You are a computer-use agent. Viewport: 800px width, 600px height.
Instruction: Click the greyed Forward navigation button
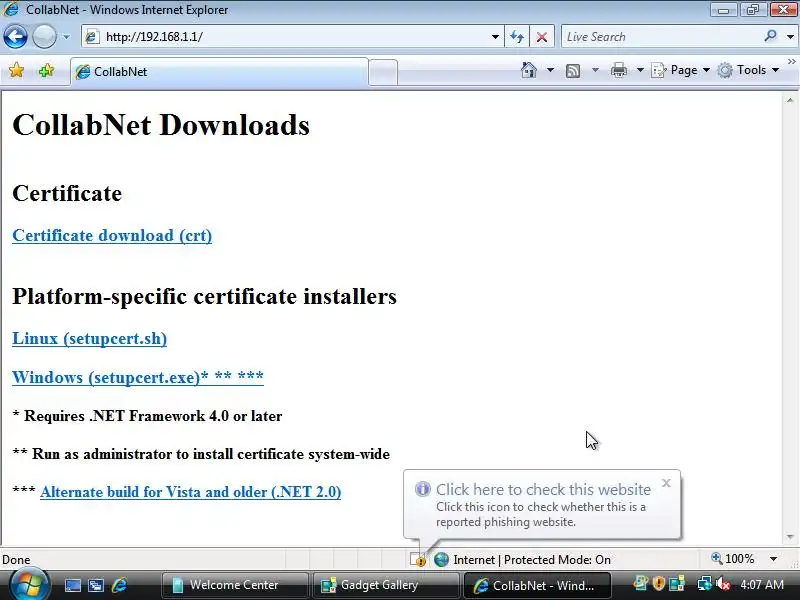click(44, 37)
